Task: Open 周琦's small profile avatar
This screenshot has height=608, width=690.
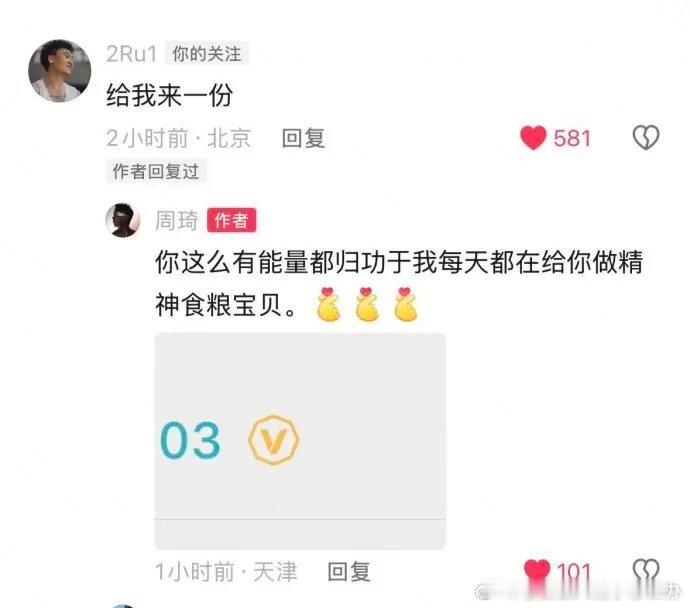Action: click(x=123, y=220)
